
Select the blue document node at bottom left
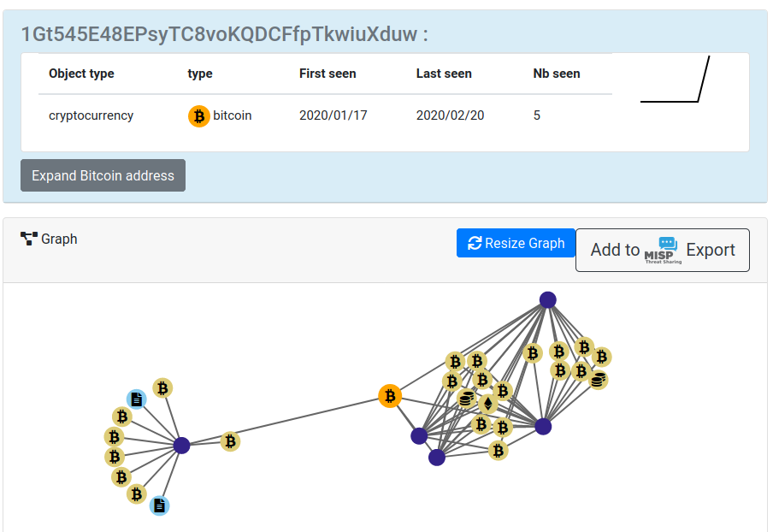click(x=159, y=505)
